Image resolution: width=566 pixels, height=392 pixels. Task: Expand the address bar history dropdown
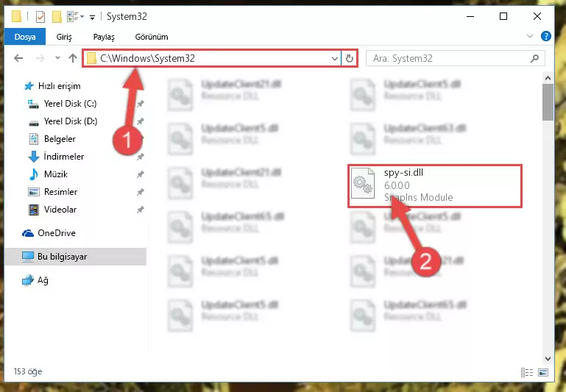[x=335, y=58]
